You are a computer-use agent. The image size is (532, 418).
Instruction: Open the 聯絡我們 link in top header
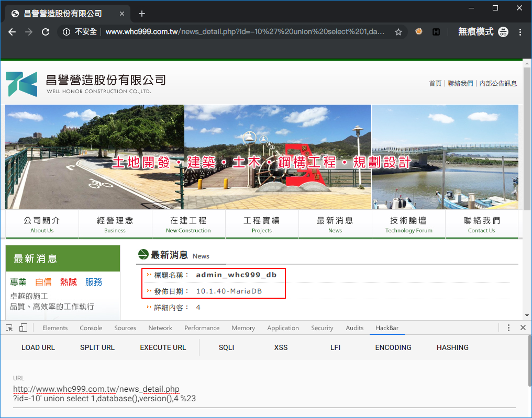click(x=460, y=83)
